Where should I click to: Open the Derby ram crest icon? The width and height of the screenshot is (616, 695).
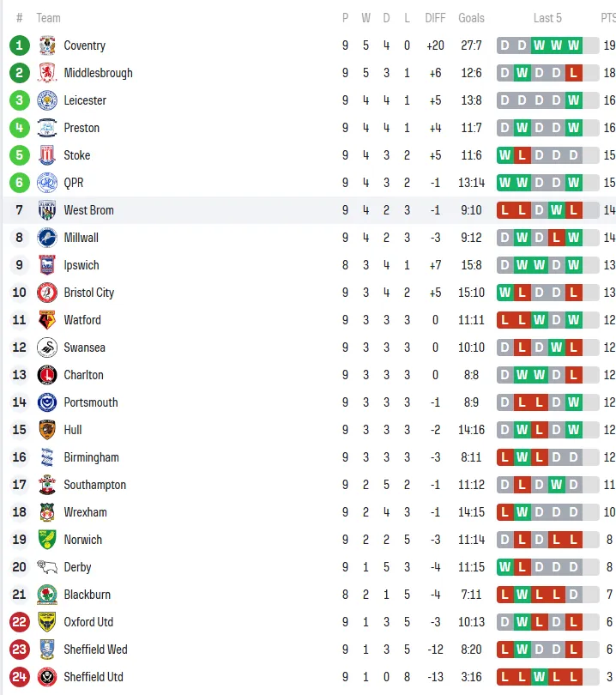pos(47,567)
